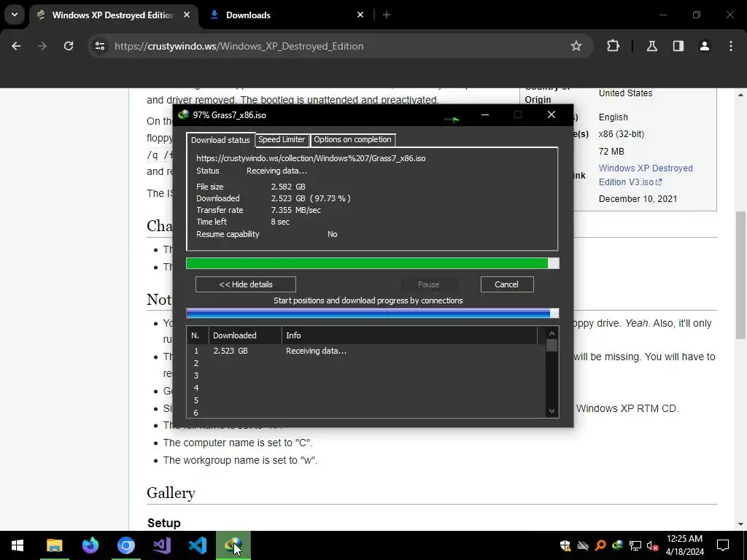
Task: Click the download URL text in IDM
Action: 311,158
